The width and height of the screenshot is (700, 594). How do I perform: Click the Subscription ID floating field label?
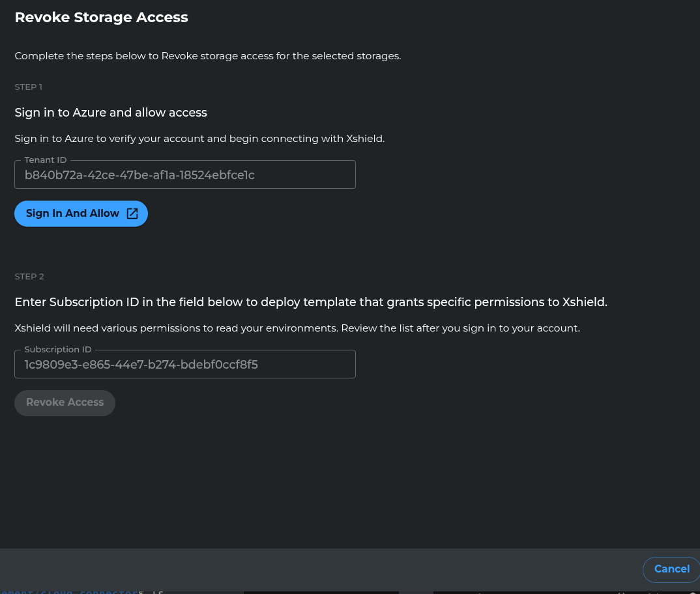[57, 349]
